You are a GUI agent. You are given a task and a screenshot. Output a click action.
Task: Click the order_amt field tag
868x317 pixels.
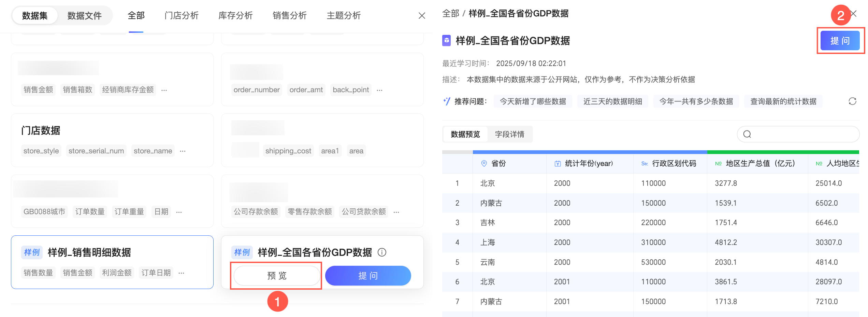point(306,90)
